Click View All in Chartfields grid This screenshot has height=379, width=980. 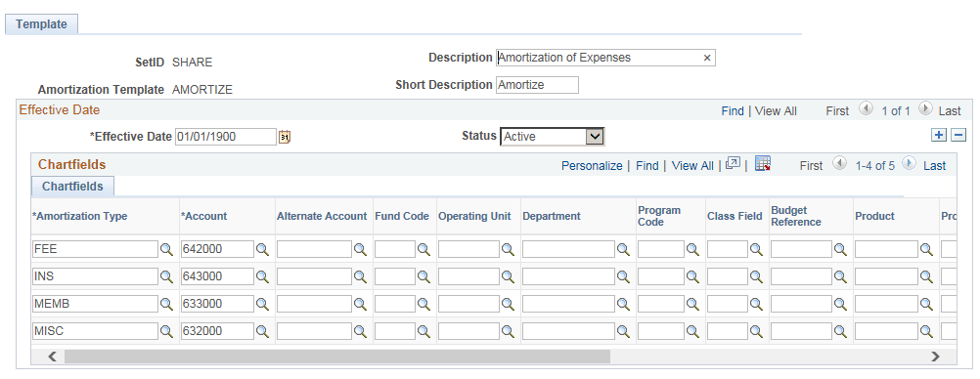click(x=692, y=165)
